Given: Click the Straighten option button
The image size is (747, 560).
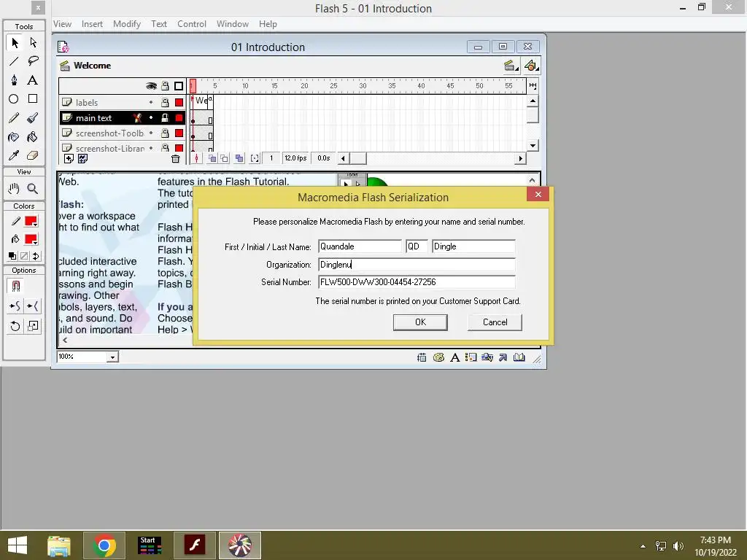Looking at the screenshot, I should 33,306.
